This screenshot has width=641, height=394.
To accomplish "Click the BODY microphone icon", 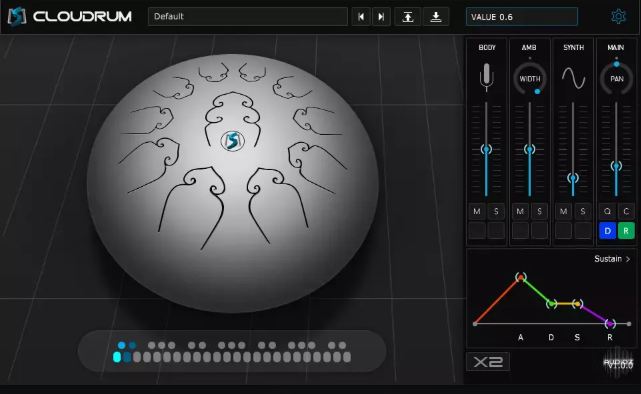I will coord(486,77).
